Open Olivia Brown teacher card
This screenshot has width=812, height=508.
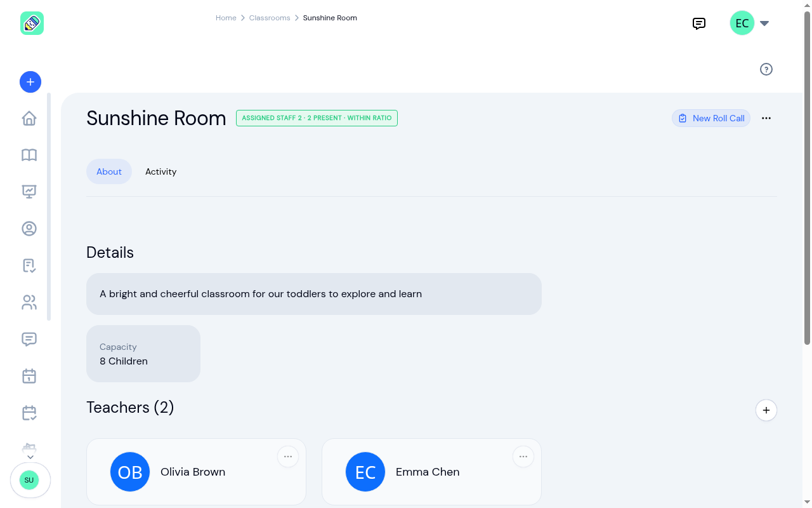[196, 472]
